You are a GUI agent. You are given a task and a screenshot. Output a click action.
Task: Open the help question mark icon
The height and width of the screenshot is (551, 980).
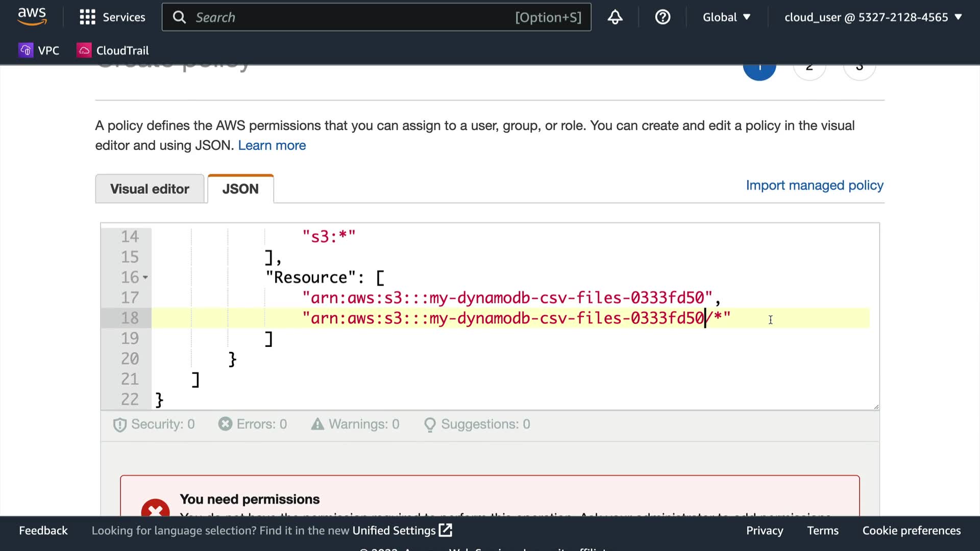663,17
